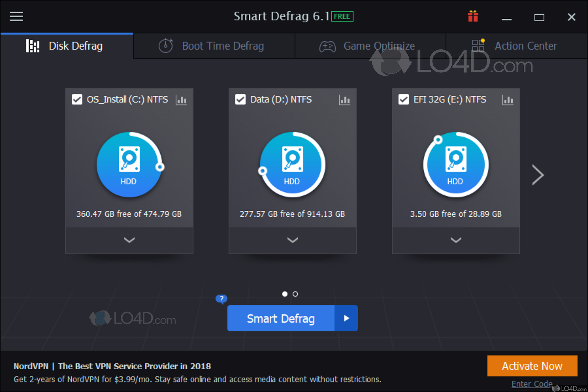The image size is (588, 392).
Task: Uncheck the EFI 32G (E:) drive checkbox
Action: (x=404, y=100)
